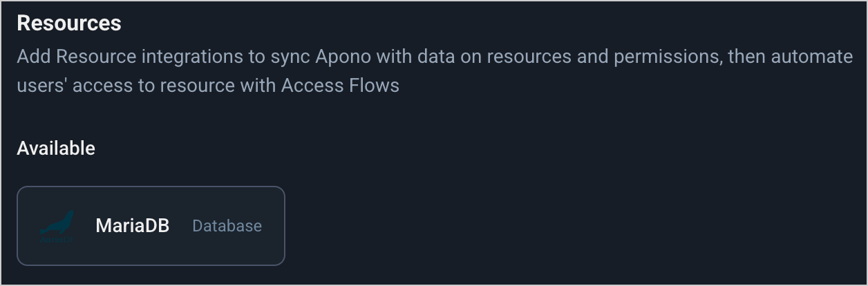
Task: Click empty space inside the MariaDB card's right edge
Action: (x=274, y=226)
